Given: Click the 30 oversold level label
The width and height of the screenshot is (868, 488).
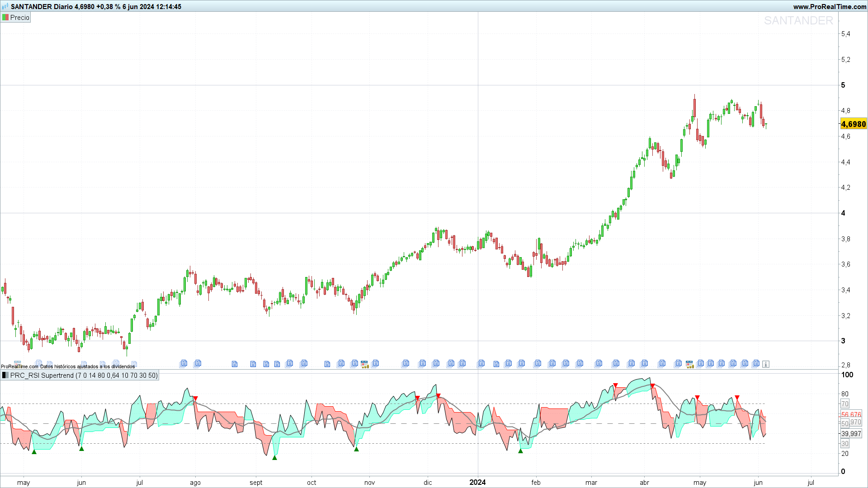Looking at the screenshot, I should tap(844, 444).
